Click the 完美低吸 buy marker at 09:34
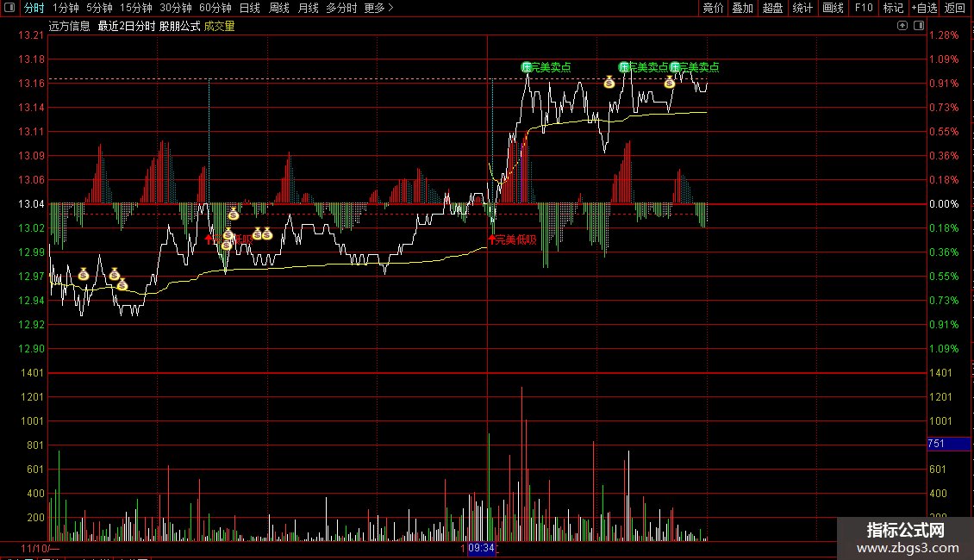 [513, 240]
